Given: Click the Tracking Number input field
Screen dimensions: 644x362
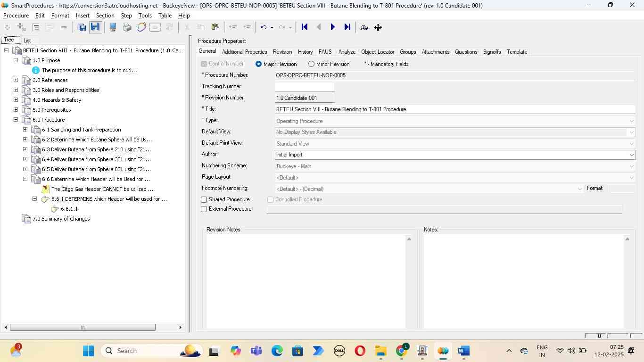Looking at the screenshot, I should point(305,87).
